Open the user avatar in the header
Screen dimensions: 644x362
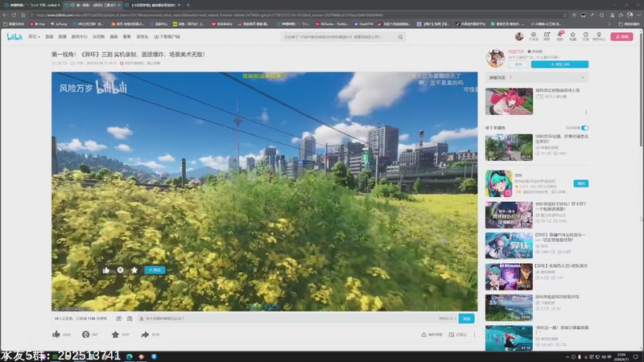click(519, 36)
